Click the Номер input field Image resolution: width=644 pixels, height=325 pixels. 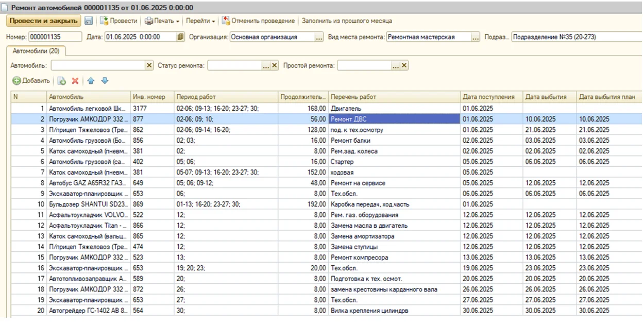click(x=55, y=37)
